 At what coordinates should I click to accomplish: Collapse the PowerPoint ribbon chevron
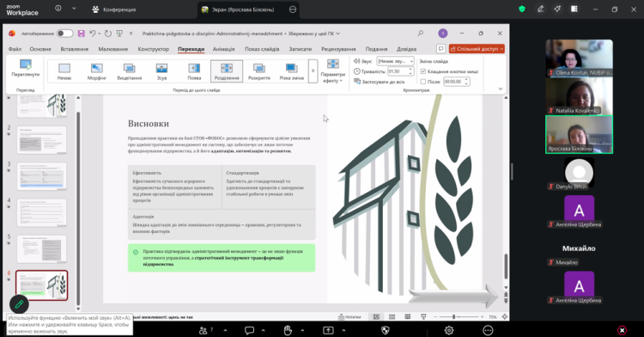pyautogui.click(x=501, y=89)
